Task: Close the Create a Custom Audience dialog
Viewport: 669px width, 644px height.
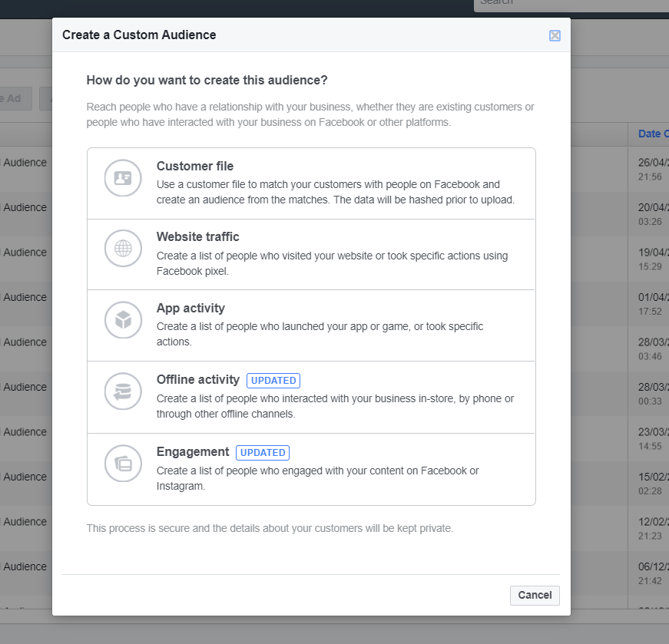Action: point(555,35)
